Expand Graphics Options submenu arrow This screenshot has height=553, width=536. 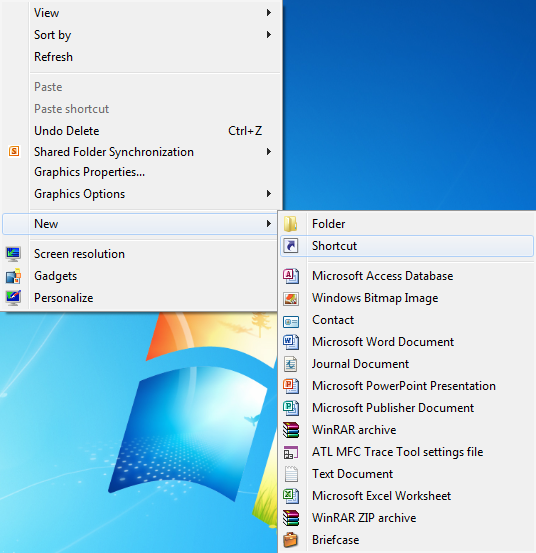(269, 194)
